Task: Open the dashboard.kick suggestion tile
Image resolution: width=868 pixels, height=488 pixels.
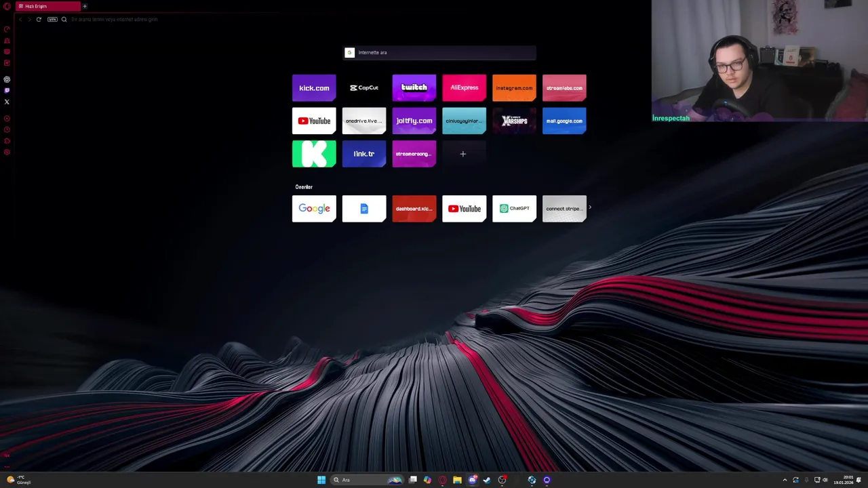Action: tap(414, 209)
